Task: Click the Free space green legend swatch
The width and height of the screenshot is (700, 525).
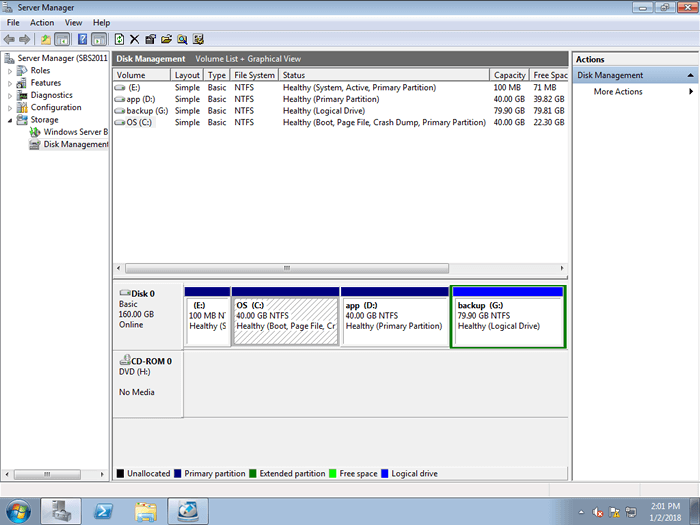Action: 333,474
